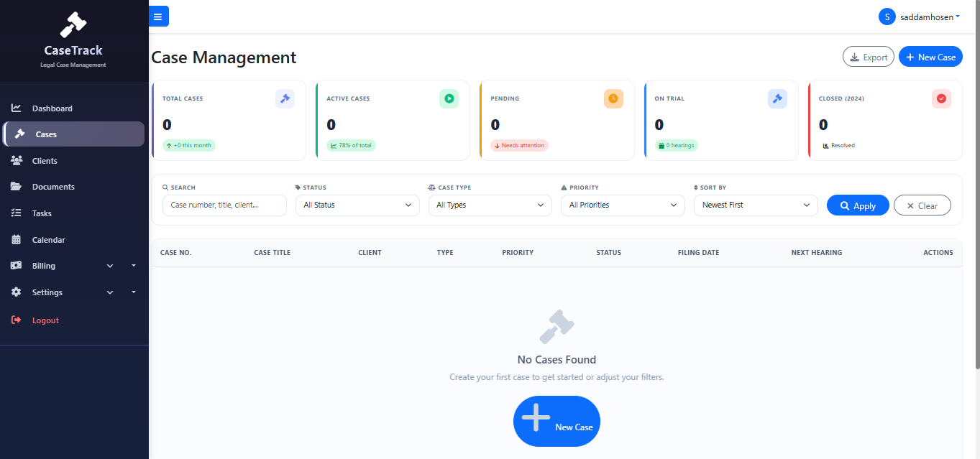The width and height of the screenshot is (980, 459).
Task: Click the New Case button at top right
Action: 930,57
